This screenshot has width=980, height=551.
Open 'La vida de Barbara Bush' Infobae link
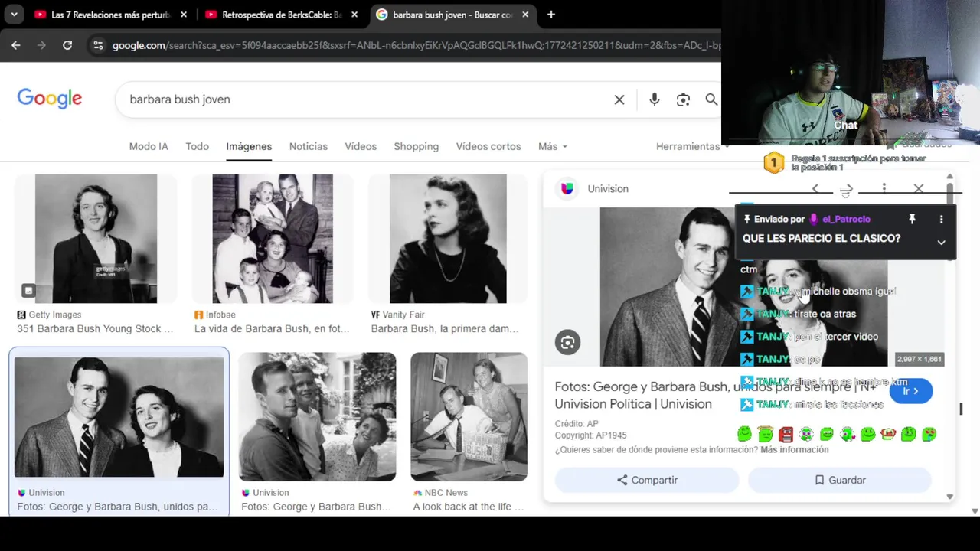272,328
